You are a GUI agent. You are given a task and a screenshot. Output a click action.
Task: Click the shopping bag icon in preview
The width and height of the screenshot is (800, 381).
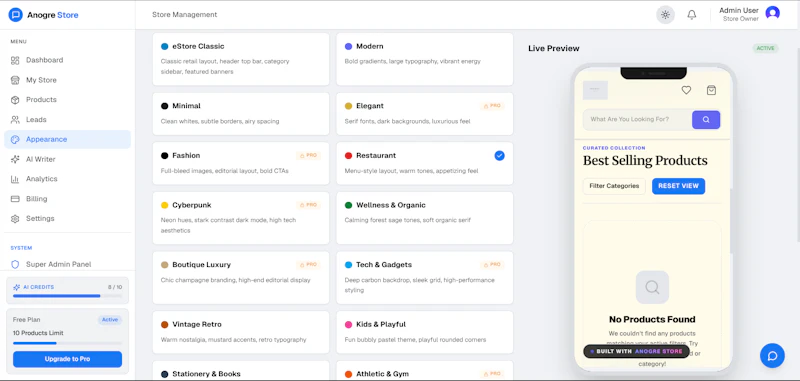click(711, 90)
